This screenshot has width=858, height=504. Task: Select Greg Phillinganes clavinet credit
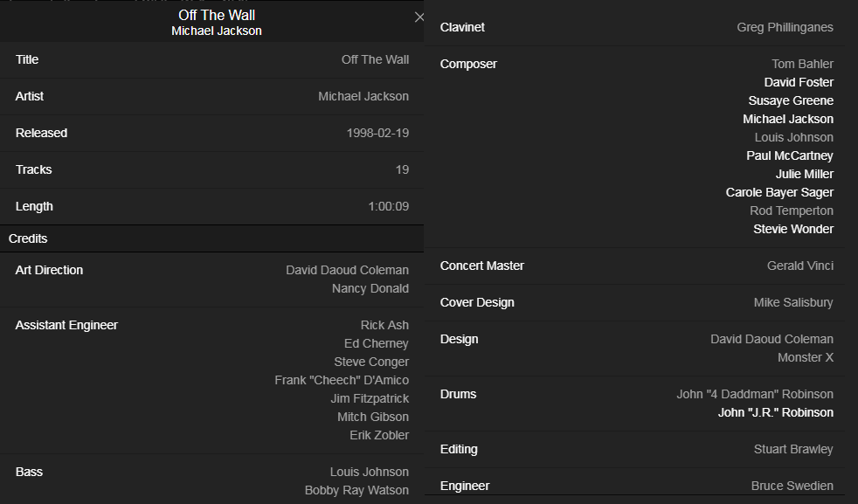pyautogui.click(x=785, y=27)
